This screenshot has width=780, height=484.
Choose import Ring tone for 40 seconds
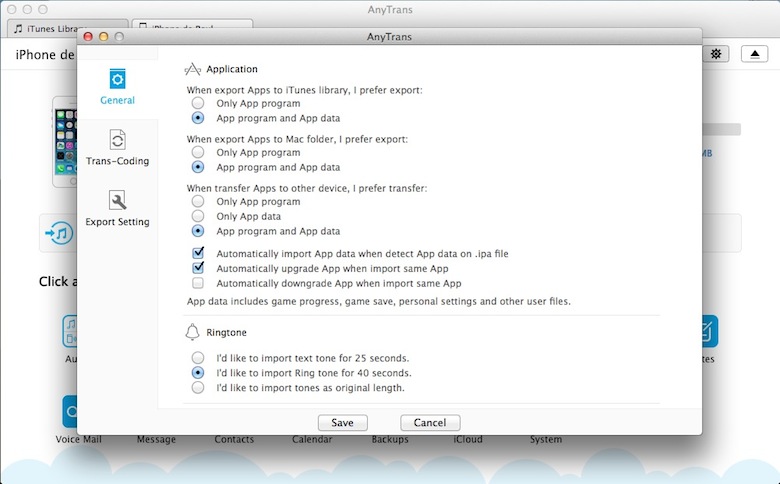[198, 373]
